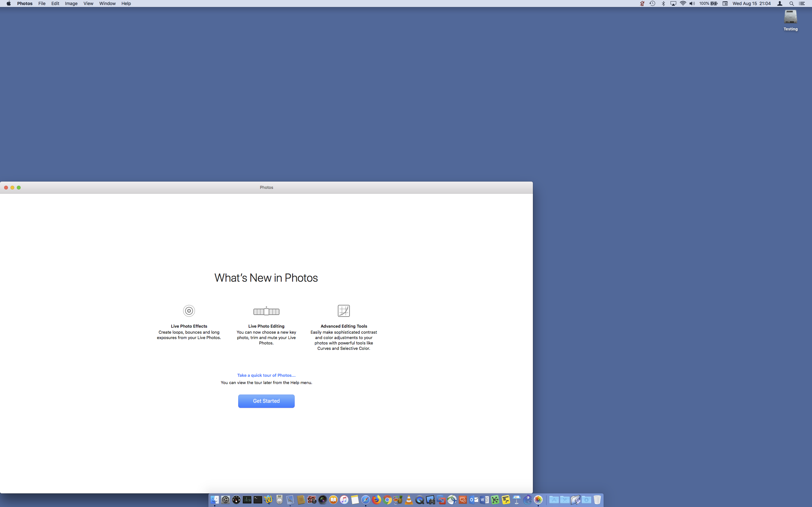Open the View menu

(x=88, y=3)
